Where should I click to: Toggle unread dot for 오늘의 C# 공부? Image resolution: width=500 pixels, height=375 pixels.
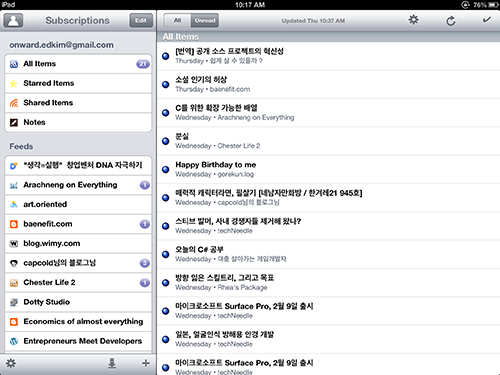point(166,254)
